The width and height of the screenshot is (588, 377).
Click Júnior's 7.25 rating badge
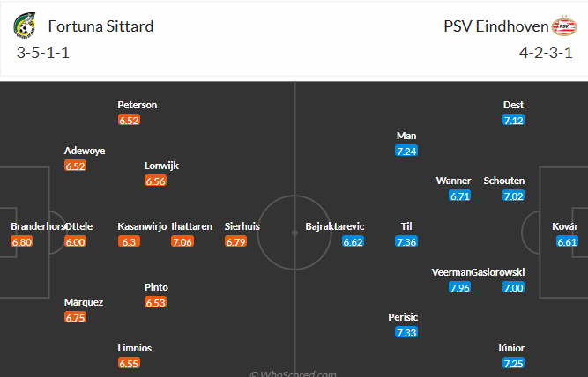tap(513, 363)
